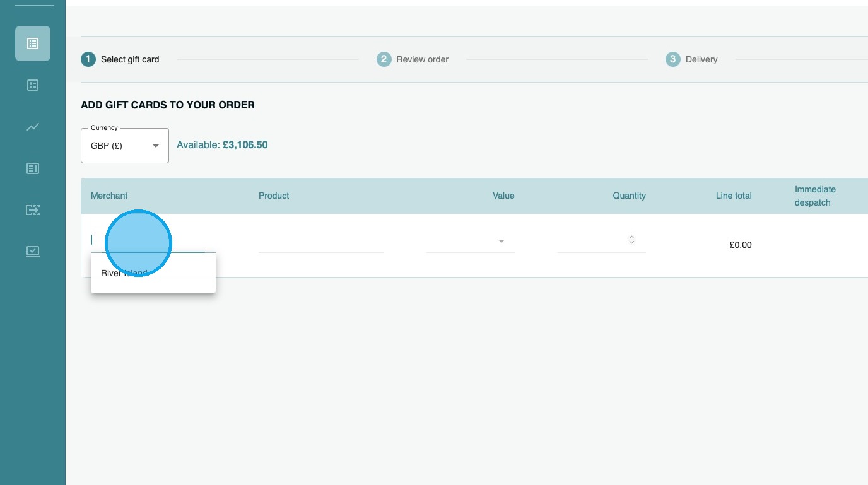
Task: Click the Immediate despatch column header
Action: coord(815,196)
